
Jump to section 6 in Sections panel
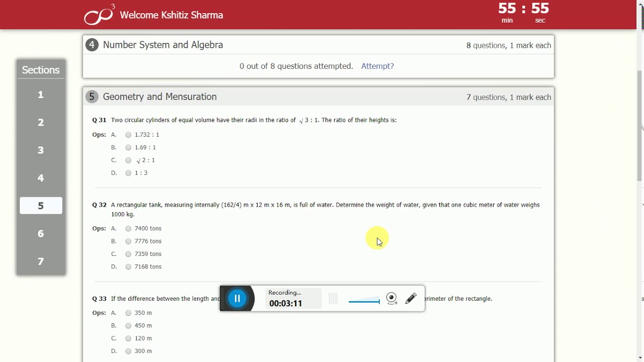point(41,233)
